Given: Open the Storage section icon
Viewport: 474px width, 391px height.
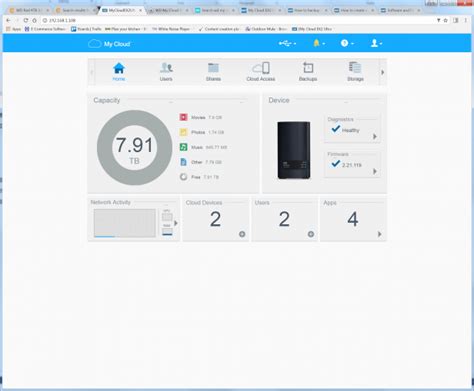Looking at the screenshot, I should (x=355, y=68).
